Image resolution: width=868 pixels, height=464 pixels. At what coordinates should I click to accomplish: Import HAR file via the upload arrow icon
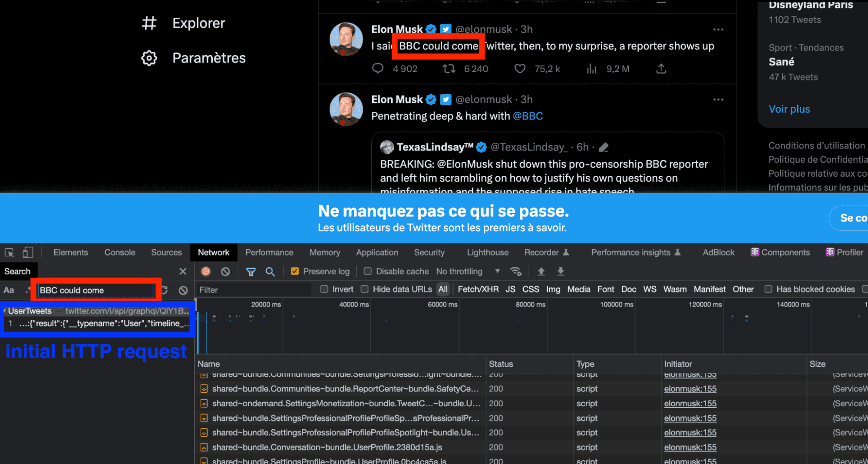point(541,271)
